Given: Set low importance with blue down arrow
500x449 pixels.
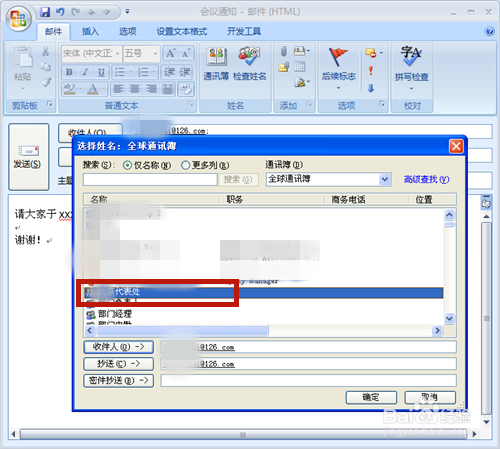Looking at the screenshot, I should 371,88.
